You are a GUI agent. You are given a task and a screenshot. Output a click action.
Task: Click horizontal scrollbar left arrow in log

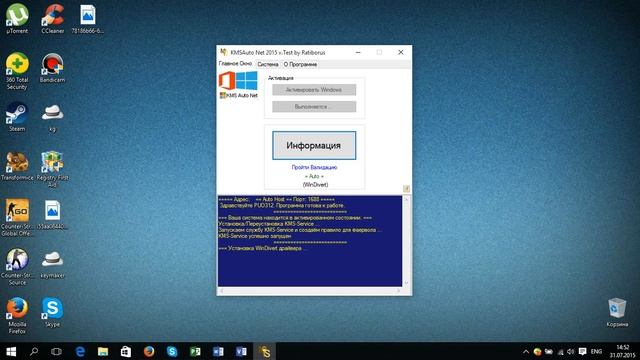(x=222, y=291)
